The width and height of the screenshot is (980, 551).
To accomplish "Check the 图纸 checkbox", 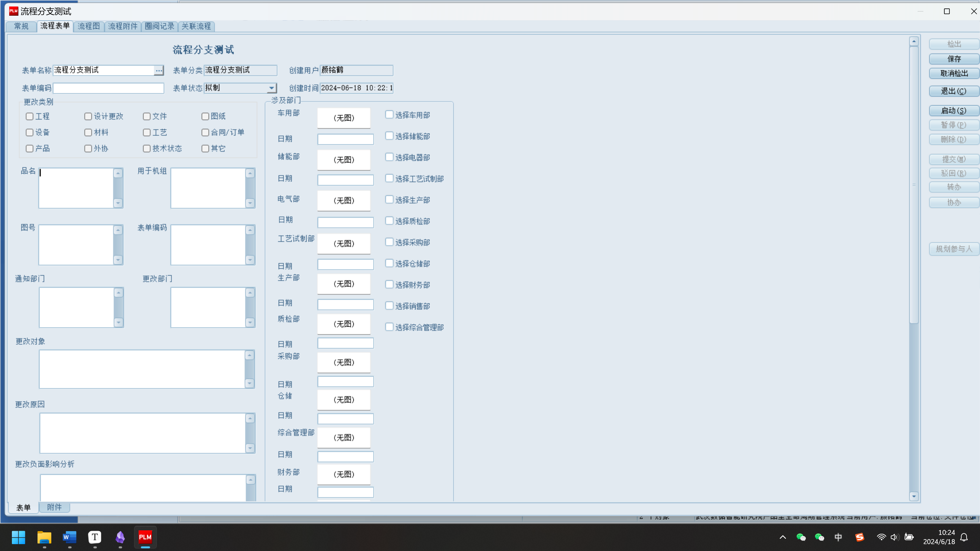I will tap(205, 116).
